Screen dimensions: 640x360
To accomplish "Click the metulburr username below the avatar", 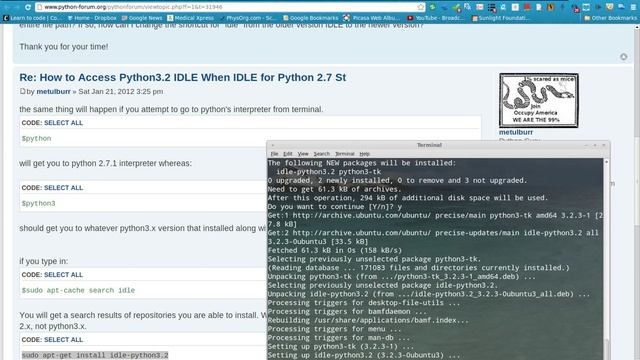I will pos(516,132).
